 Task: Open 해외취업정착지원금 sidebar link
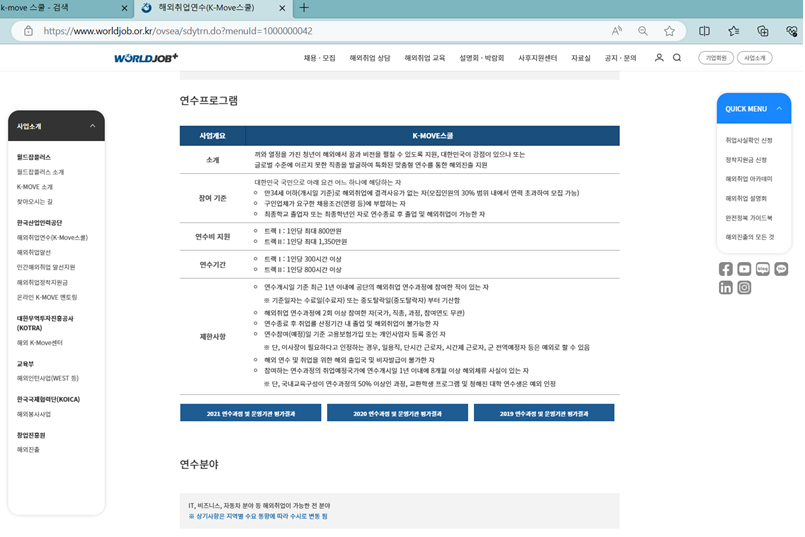tap(42, 282)
